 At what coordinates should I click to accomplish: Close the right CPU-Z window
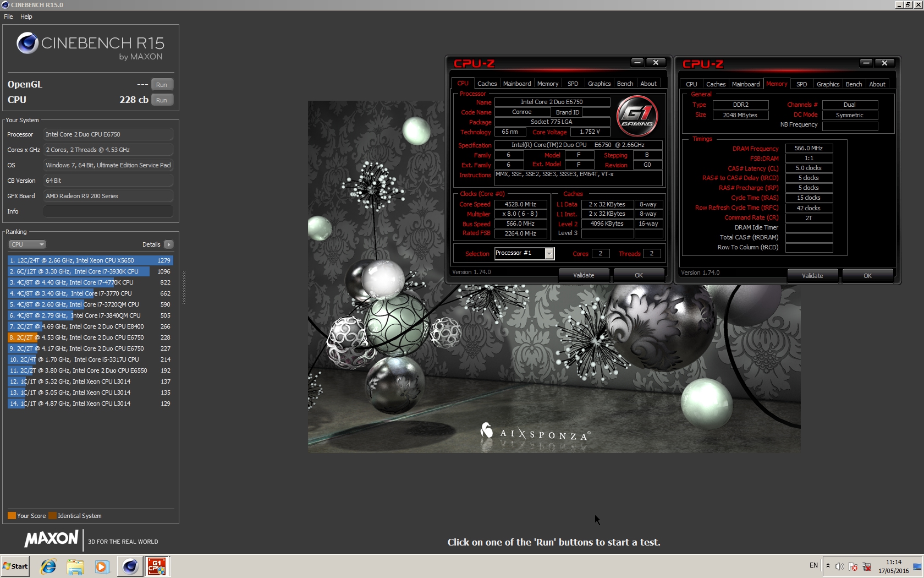pyautogui.click(x=884, y=63)
